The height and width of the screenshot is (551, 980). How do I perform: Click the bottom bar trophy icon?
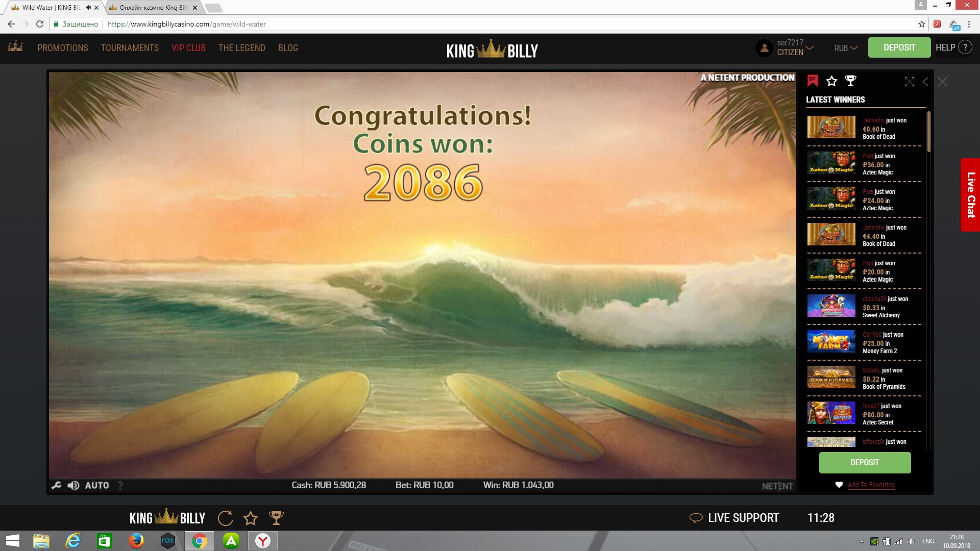[276, 518]
